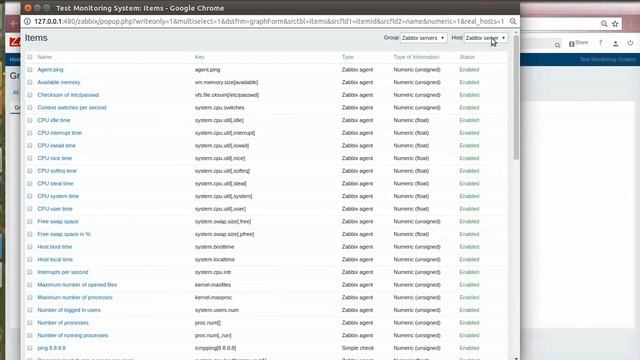Click the system.cpu.switches key text
The image size is (640, 360).
click(x=220, y=108)
